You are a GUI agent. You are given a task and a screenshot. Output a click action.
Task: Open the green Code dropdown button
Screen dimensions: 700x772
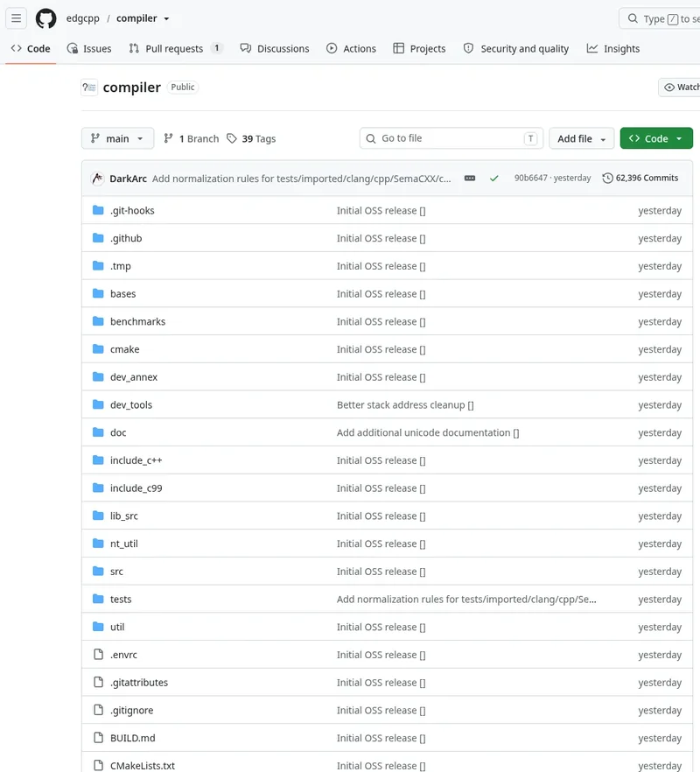coord(656,138)
